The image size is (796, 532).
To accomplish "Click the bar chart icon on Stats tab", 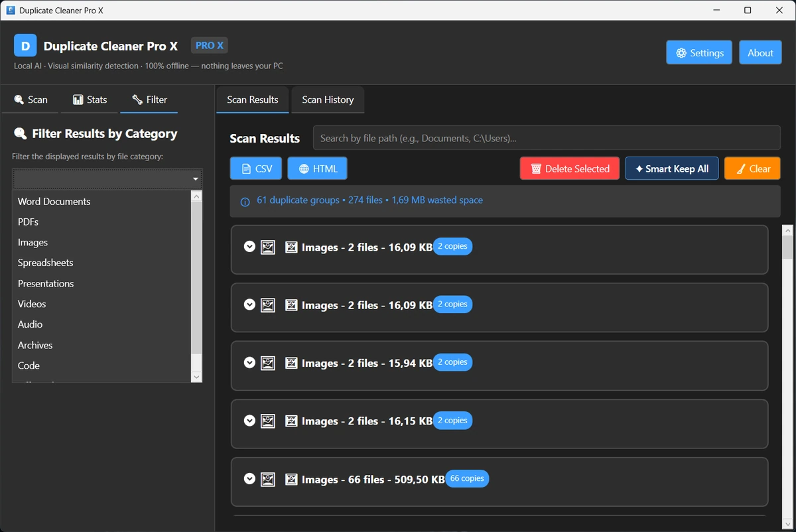I will (x=78, y=100).
